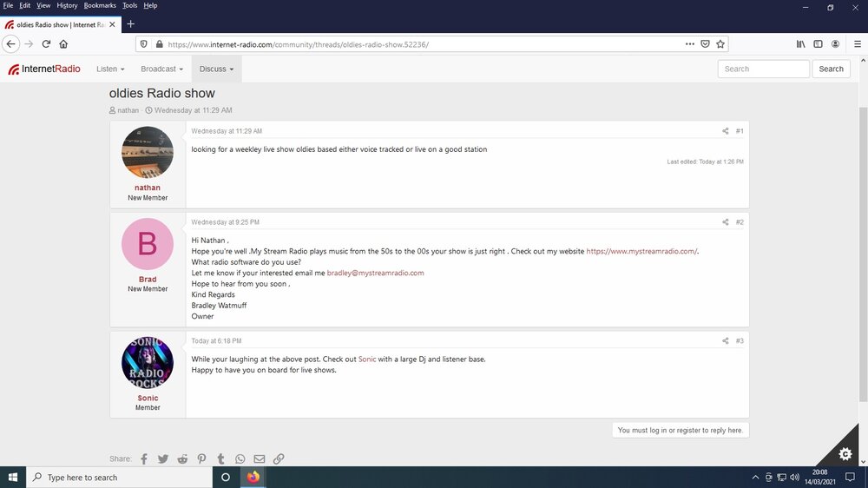Image resolution: width=868 pixels, height=488 pixels.
Task: Open the History menu
Action: click(67, 5)
